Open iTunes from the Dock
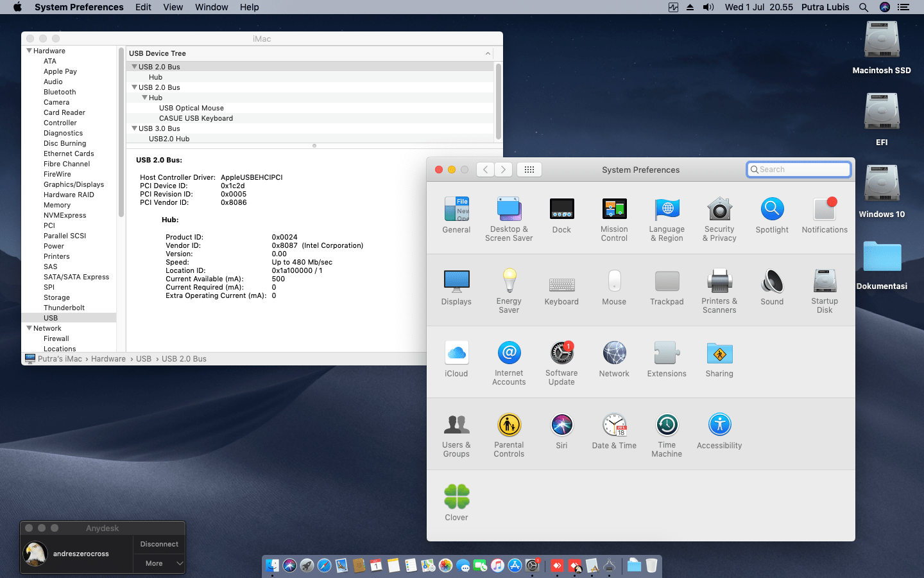Image resolution: width=924 pixels, height=578 pixels. 497,565
